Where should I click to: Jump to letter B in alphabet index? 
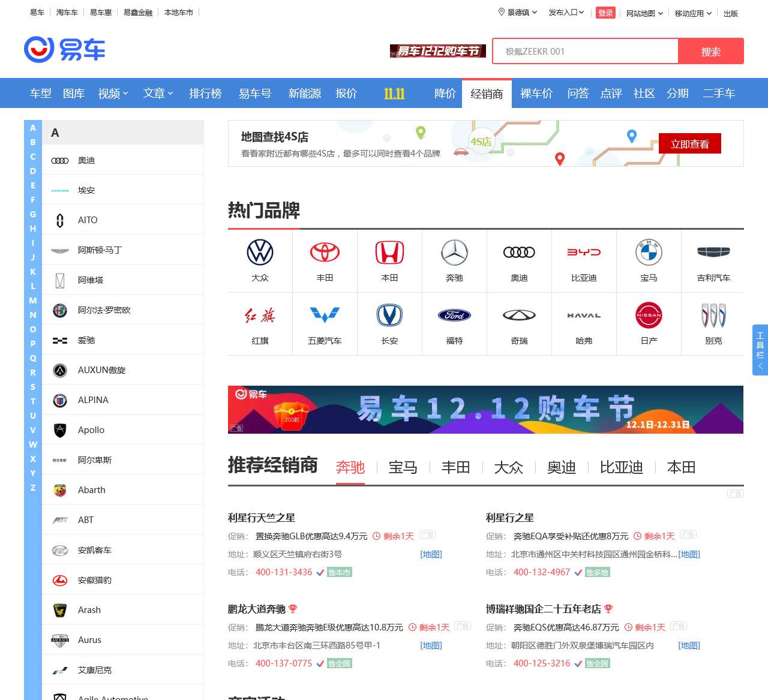coord(33,142)
